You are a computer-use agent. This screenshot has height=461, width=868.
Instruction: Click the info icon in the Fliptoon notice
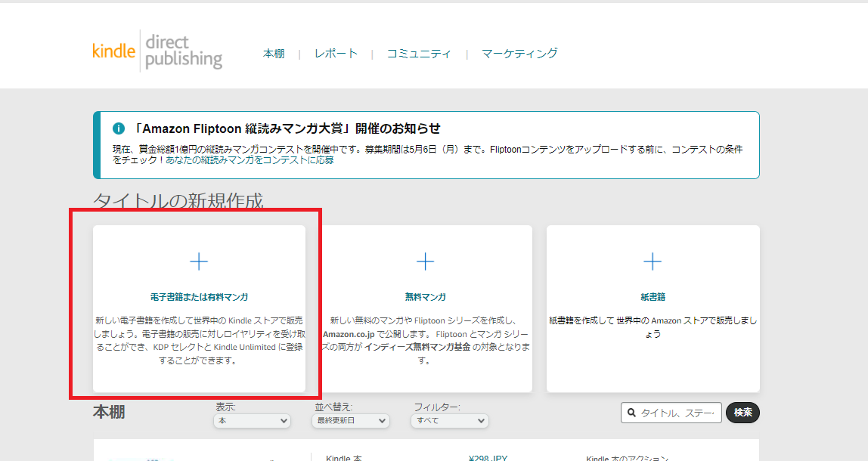tap(119, 128)
